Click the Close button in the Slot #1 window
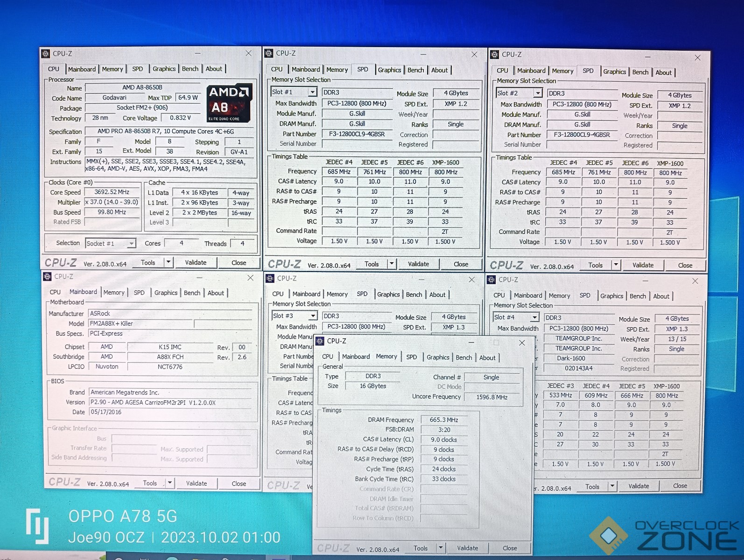Screen dimensions: 744x560 pos(461,264)
